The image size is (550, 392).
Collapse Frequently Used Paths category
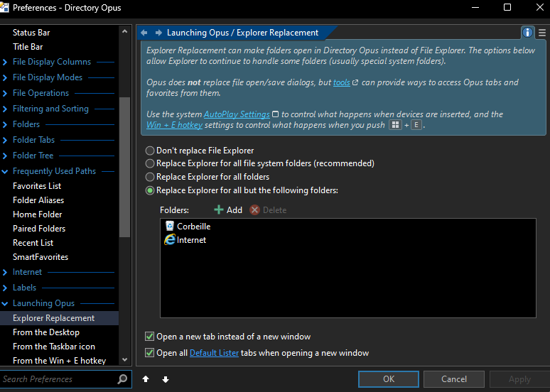click(x=5, y=171)
